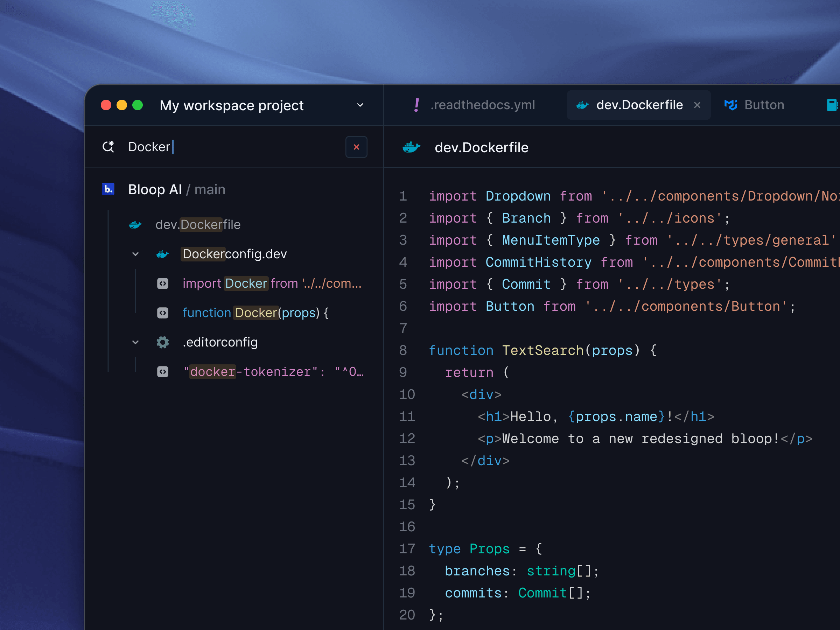Click the gear icon next to .editorconfig

[x=162, y=342]
